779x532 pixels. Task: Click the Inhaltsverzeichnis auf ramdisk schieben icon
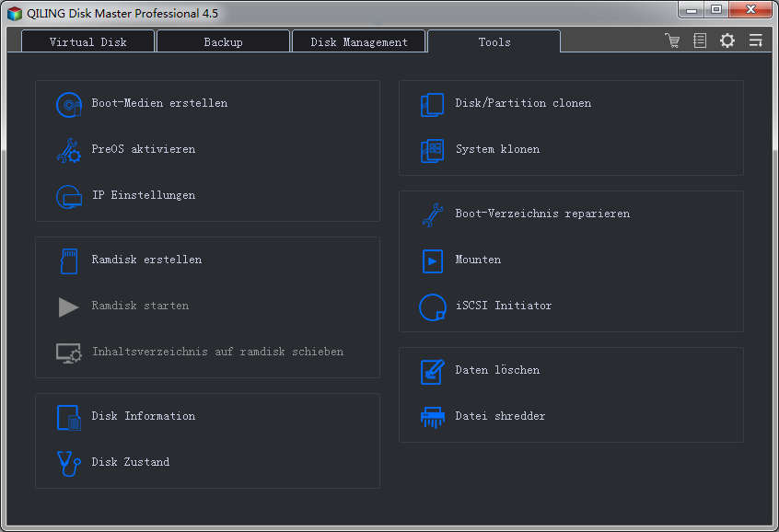(68, 353)
